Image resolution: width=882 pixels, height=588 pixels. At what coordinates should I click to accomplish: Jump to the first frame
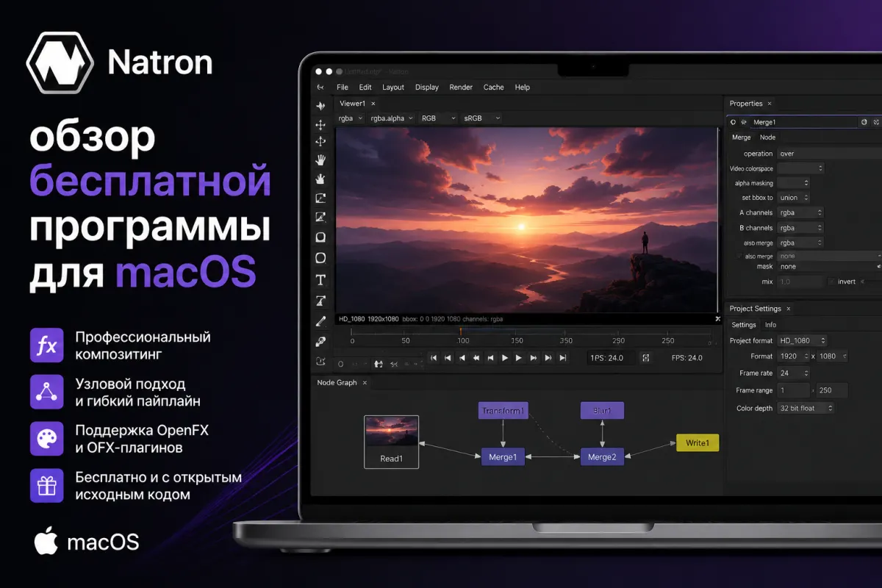pyautogui.click(x=434, y=358)
